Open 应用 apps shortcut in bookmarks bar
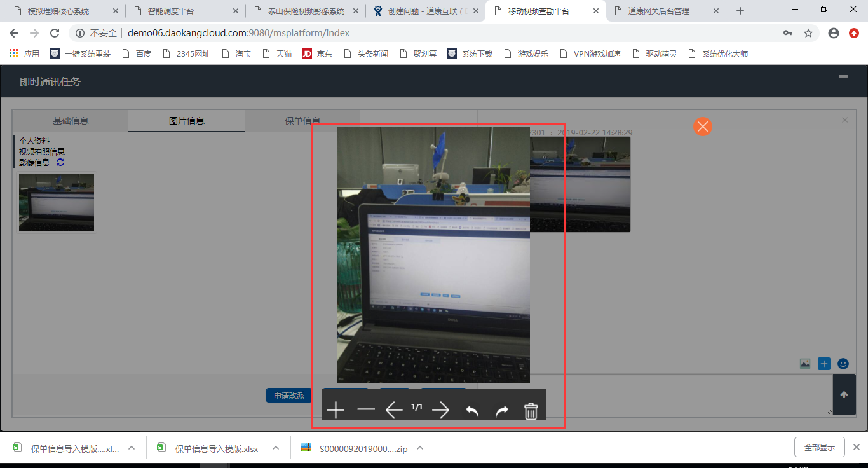The width and height of the screenshot is (868, 468). 24,53
